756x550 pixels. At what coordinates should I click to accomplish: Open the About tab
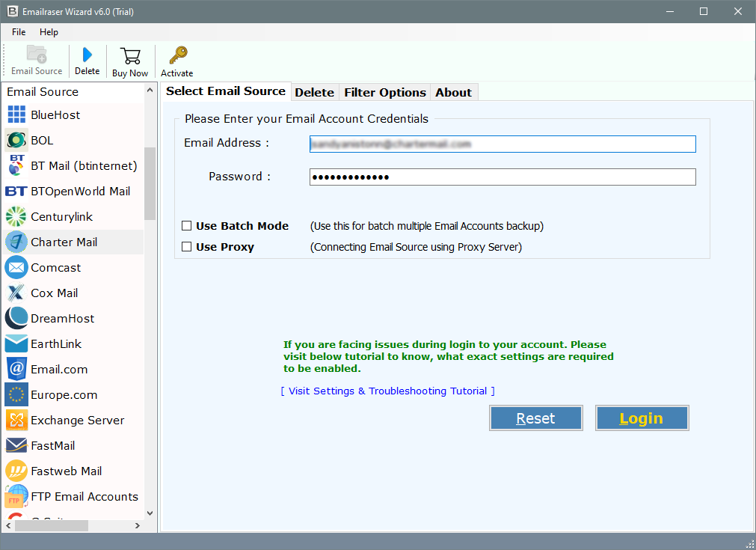click(x=454, y=92)
